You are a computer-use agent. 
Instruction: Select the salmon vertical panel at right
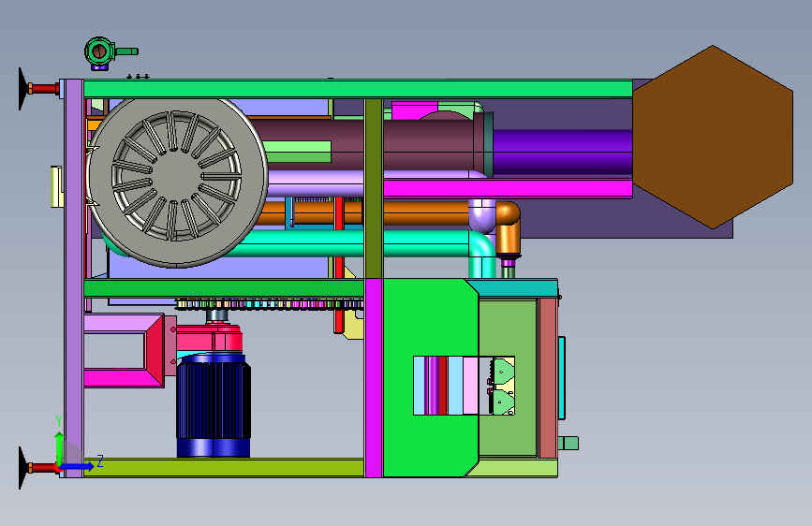click(548, 378)
